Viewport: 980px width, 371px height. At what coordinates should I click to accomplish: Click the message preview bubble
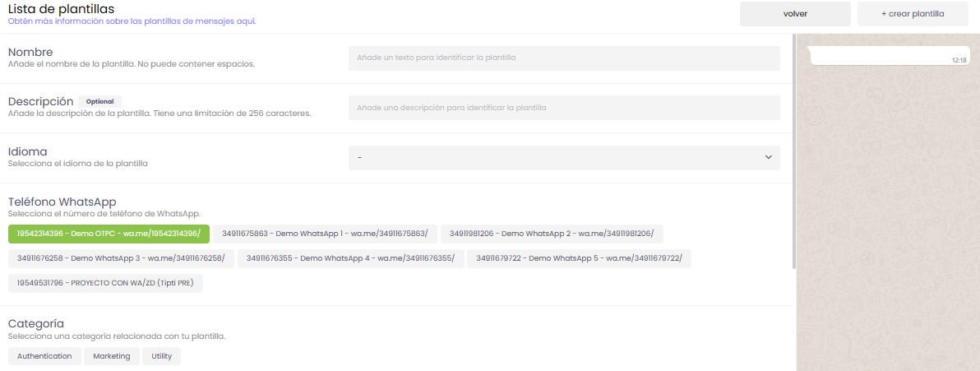coord(888,56)
